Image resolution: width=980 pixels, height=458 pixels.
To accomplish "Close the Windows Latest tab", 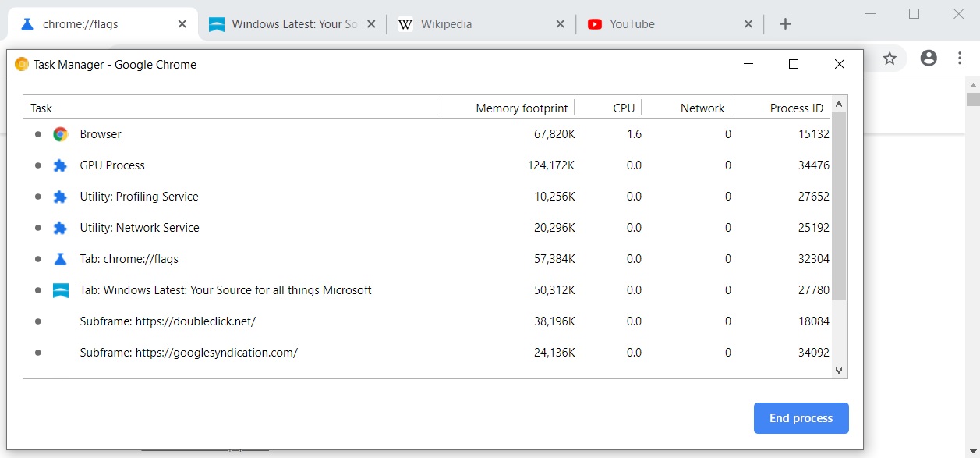I will (371, 24).
